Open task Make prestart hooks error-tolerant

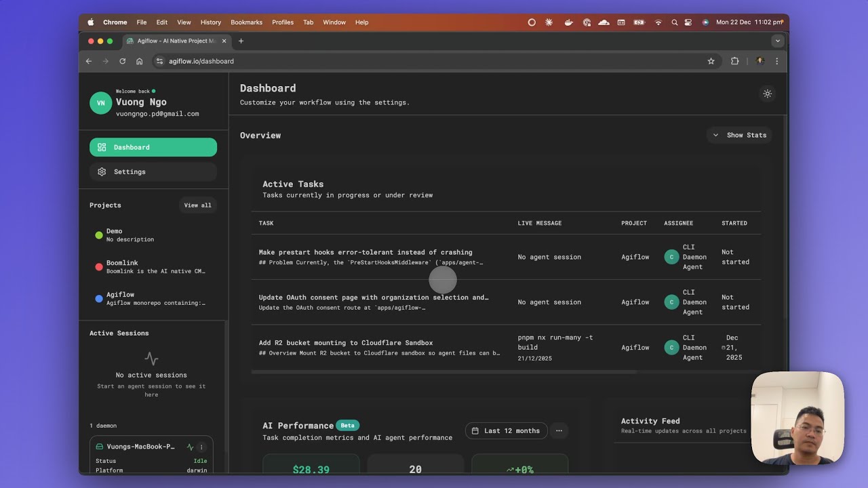[x=366, y=252]
